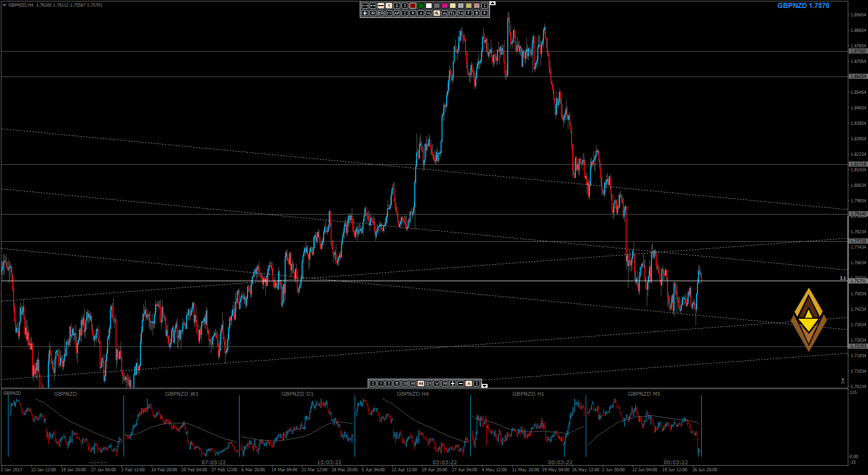Click the zoom out minus button in the timeframe bar

tap(461, 383)
